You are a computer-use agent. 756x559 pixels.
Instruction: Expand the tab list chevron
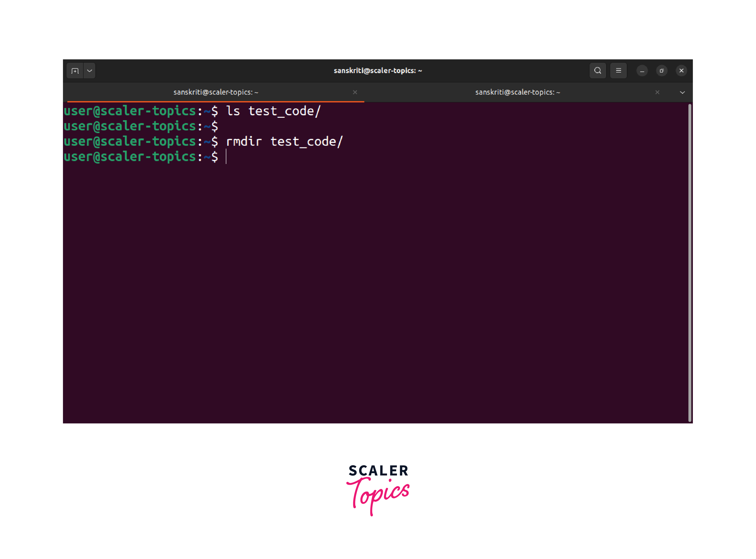point(682,92)
